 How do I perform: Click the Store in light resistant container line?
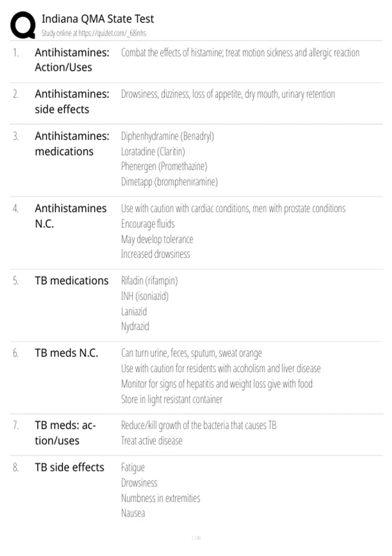172,399
